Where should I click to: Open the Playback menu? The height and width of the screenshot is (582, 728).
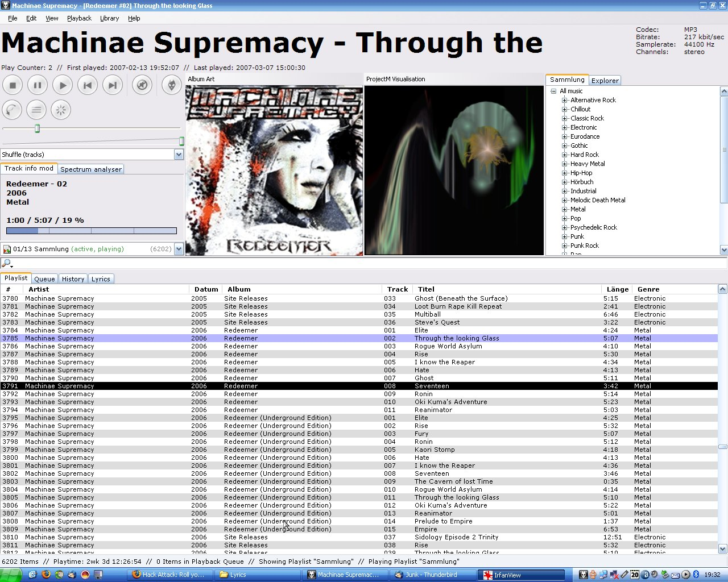(79, 18)
